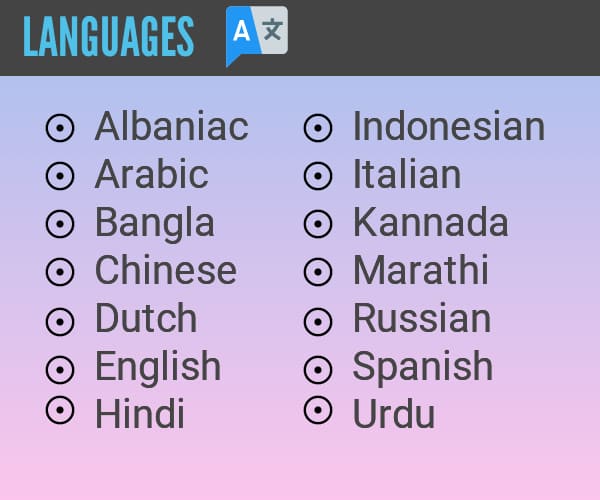The height and width of the screenshot is (500, 600).
Task: Pick the Italian radio button
Action: [x=318, y=176]
